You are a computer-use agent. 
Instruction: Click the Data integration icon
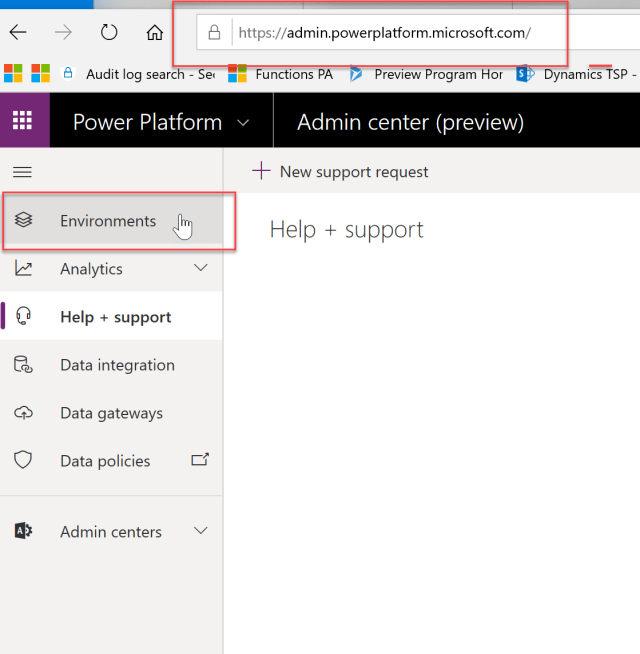(x=23, y=366)
